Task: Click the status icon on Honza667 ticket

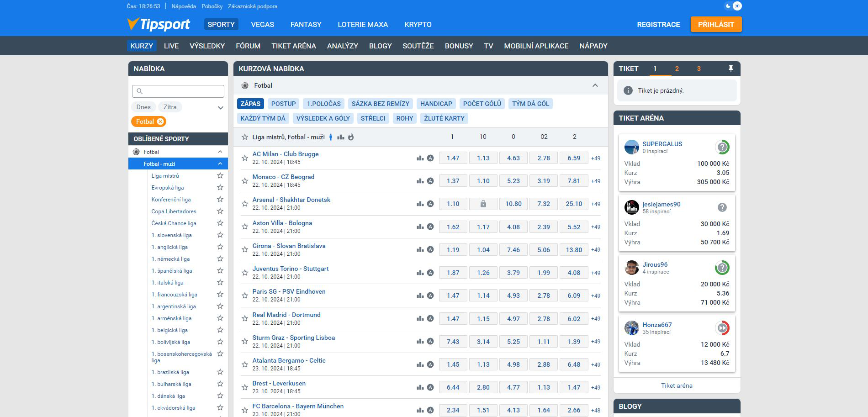Action: (722, 328)
